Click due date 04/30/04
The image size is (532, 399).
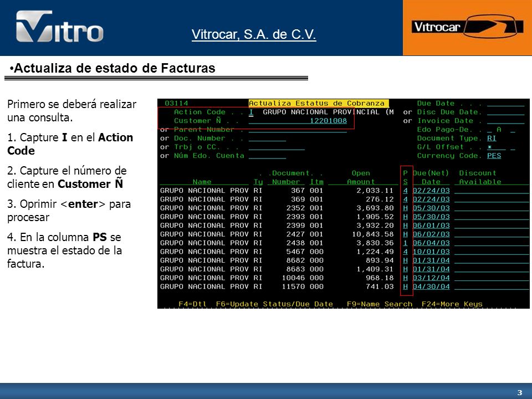431,287
